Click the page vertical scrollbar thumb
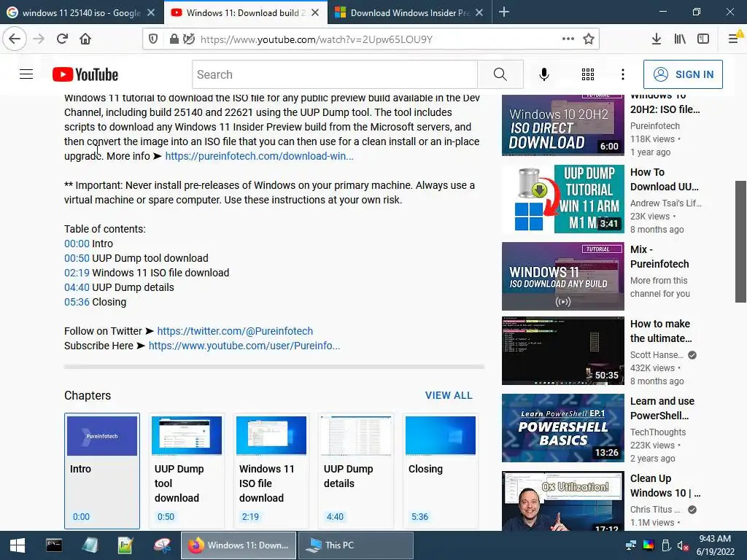Screen dimensions: 747x560 740,241
